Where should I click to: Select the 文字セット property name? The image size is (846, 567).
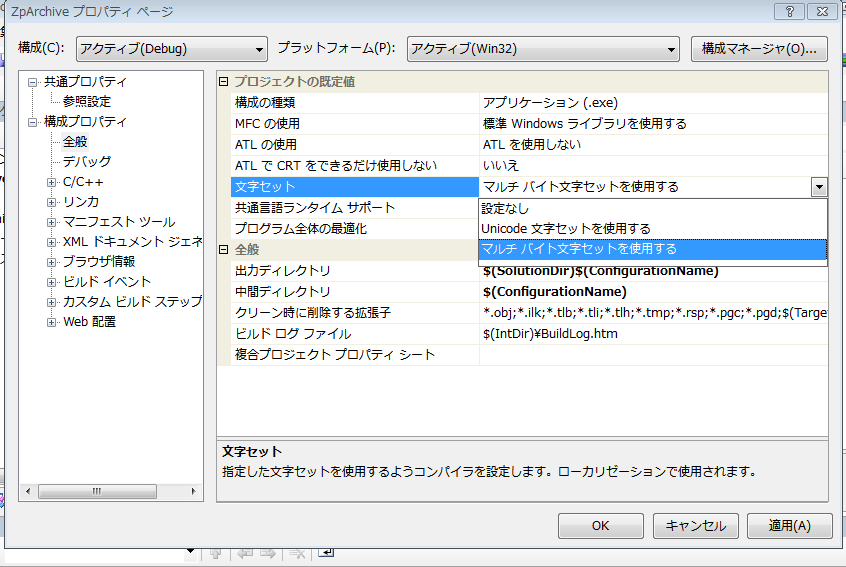point(354,187)
